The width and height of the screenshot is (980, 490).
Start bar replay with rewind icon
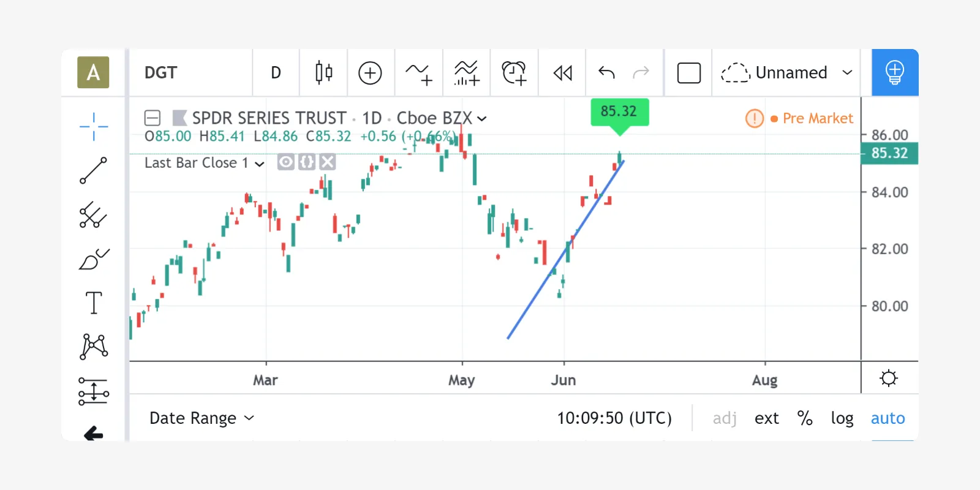pyautogui.click(x=562, y=73)
